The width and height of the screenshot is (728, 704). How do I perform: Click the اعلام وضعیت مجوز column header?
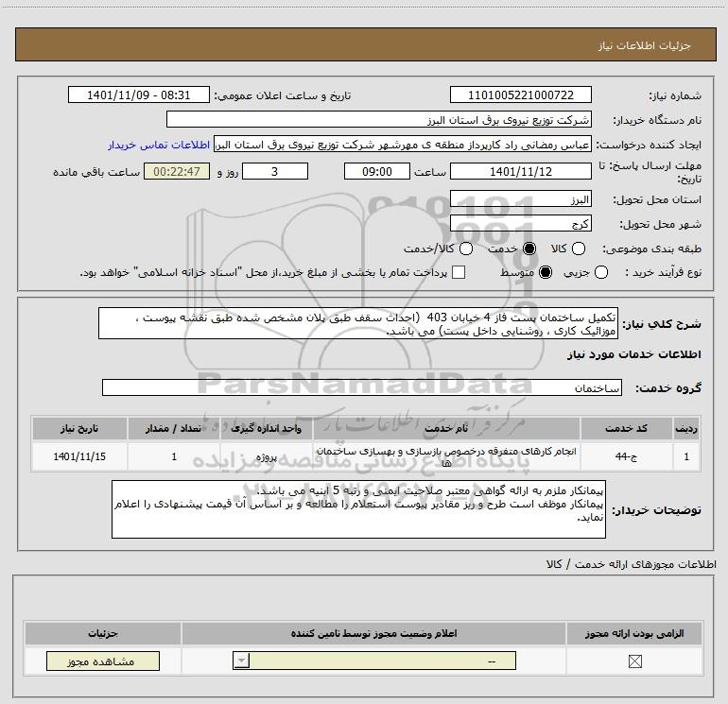373,633
